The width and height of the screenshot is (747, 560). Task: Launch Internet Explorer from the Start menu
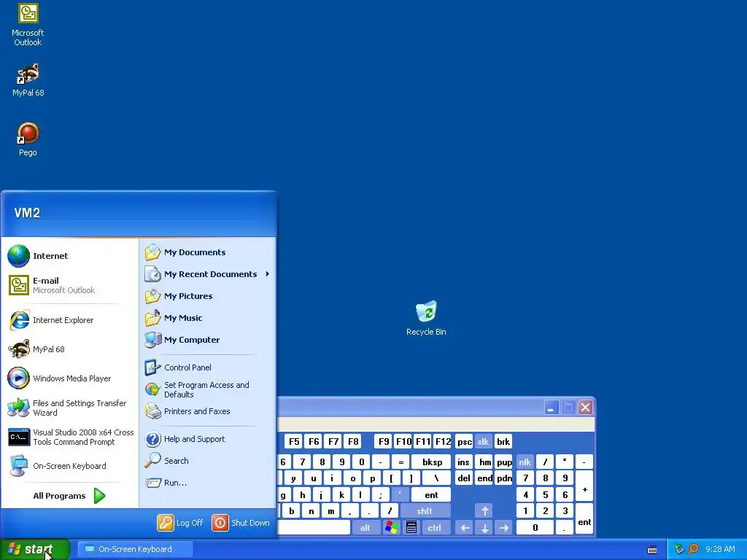(x=69, y=320)
